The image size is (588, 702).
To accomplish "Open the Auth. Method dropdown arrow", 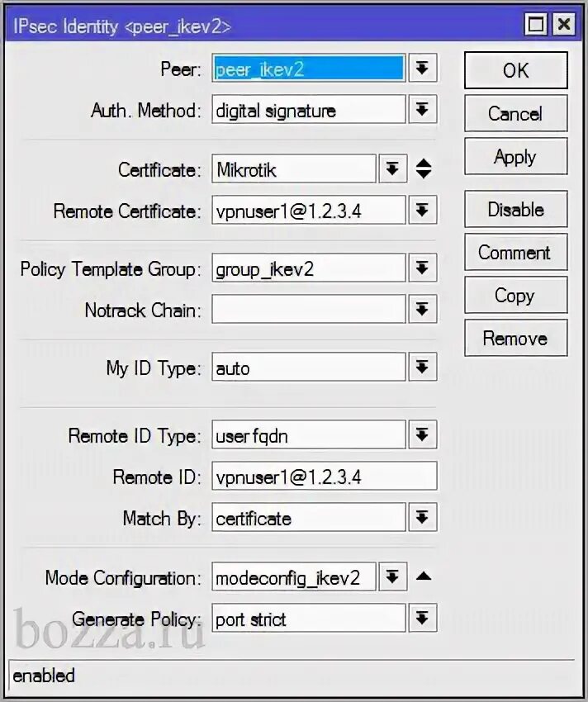I will [422, 109].
